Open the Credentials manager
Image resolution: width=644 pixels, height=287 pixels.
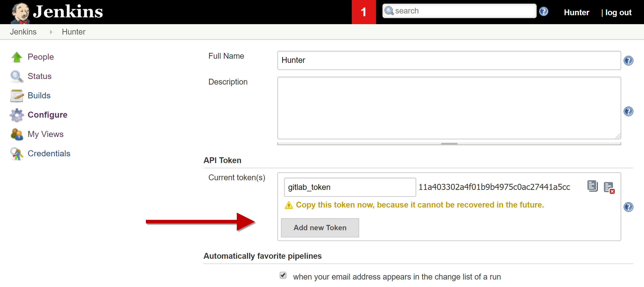(x=49, y=153)
